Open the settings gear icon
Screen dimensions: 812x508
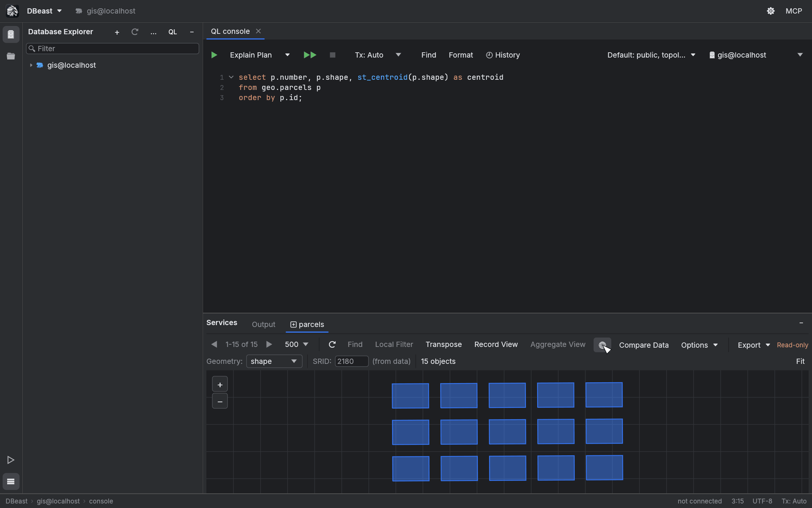(771, 11)
